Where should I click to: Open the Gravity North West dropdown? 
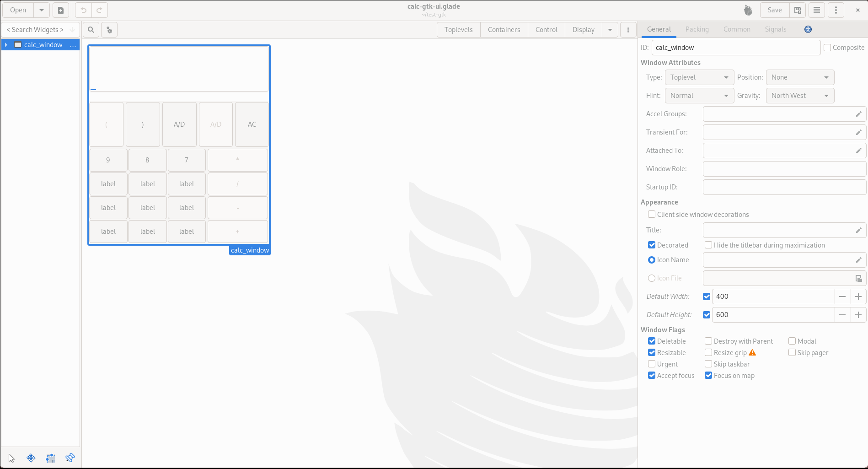pyautogui.click(x=800, y=96)
